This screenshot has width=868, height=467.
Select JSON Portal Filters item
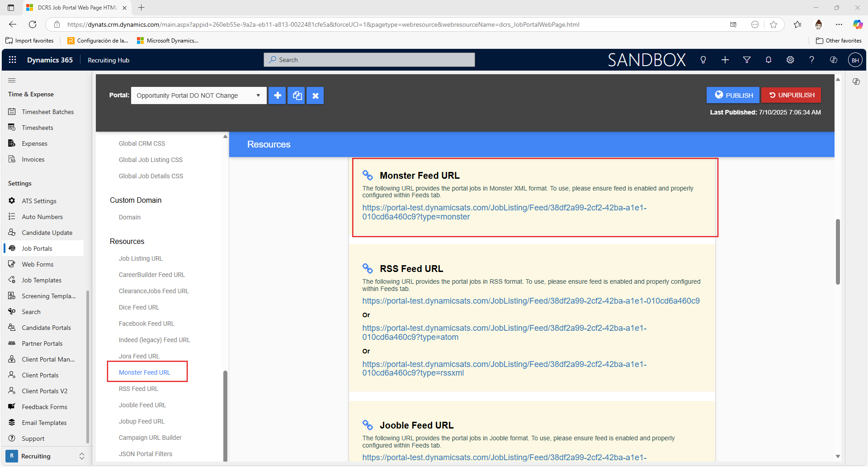click(146, 454)
